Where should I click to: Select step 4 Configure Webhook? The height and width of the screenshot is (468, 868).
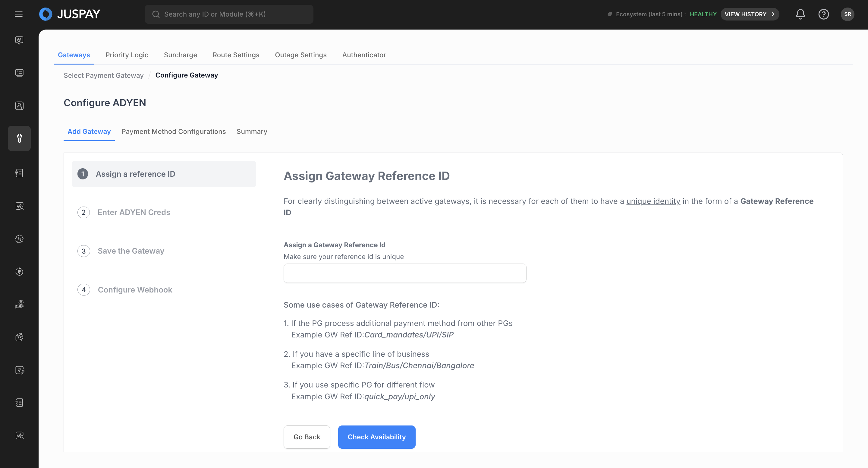[135, 290]
